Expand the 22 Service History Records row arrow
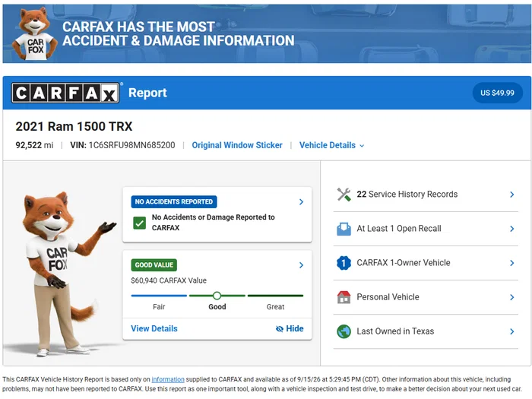 pos(512,195)
